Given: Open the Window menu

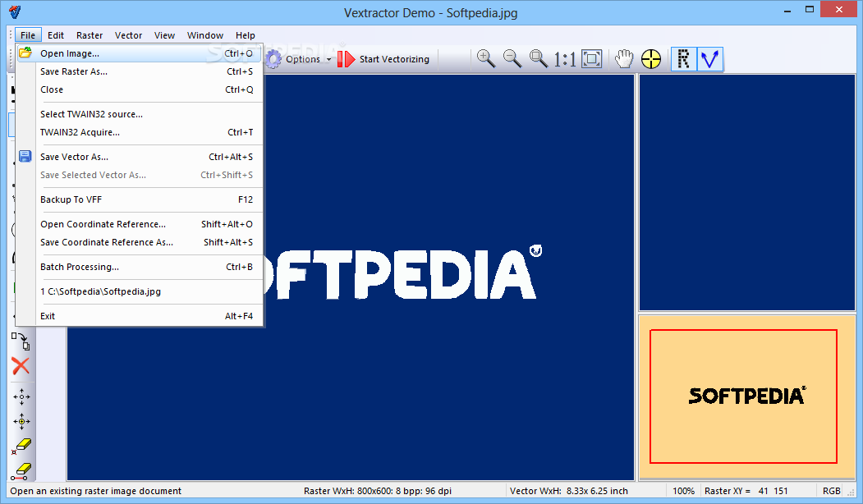Looking at the screenshot, I should pyautogui.click(x=204, y=35).
